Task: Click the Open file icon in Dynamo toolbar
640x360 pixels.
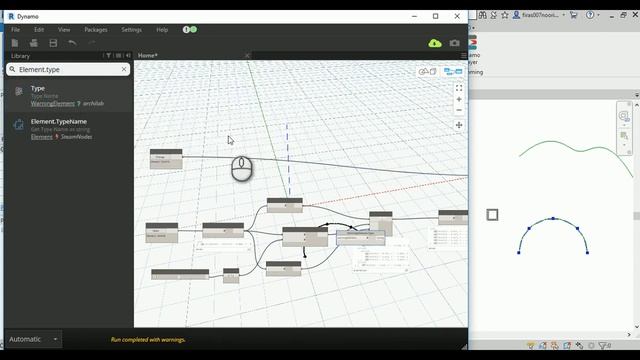Action: 34,43
